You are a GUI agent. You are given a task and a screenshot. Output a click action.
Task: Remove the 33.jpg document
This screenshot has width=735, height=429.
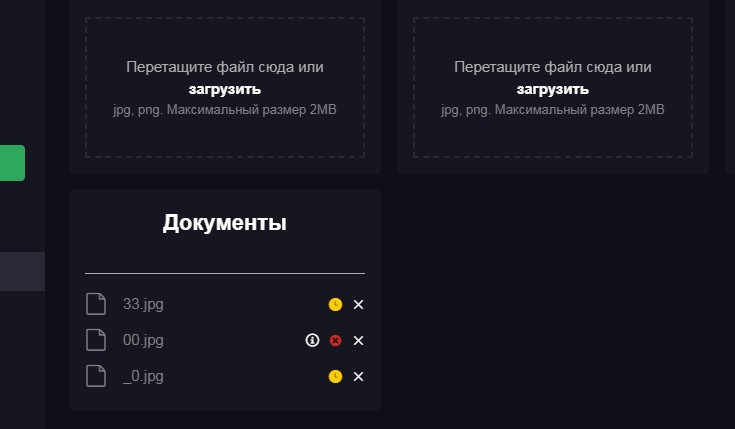point(358,304)
